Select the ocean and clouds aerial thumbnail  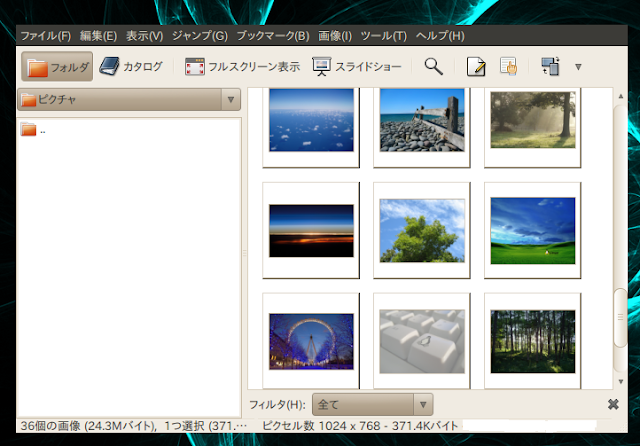[311, 120]
